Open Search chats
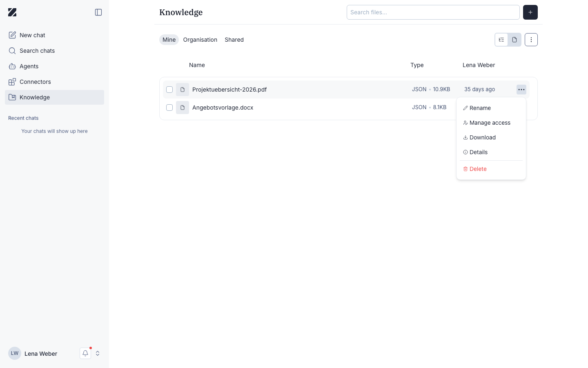 54,51
